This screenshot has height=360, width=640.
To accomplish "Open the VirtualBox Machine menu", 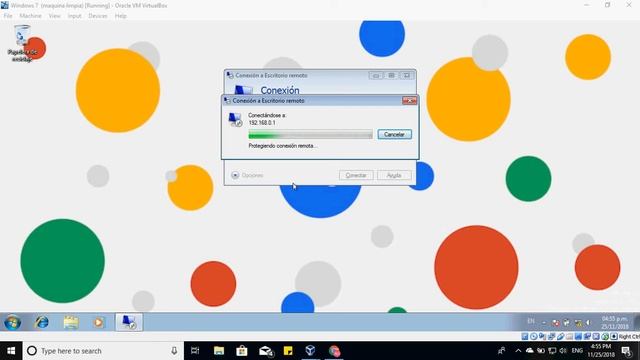I will (x=30, y=16).
